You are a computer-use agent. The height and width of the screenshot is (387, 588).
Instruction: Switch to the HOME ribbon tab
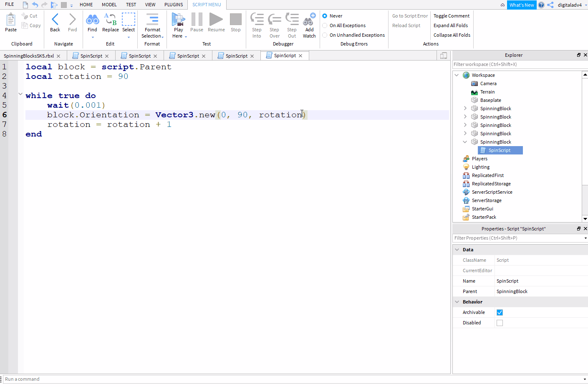(x=86, y=5)
